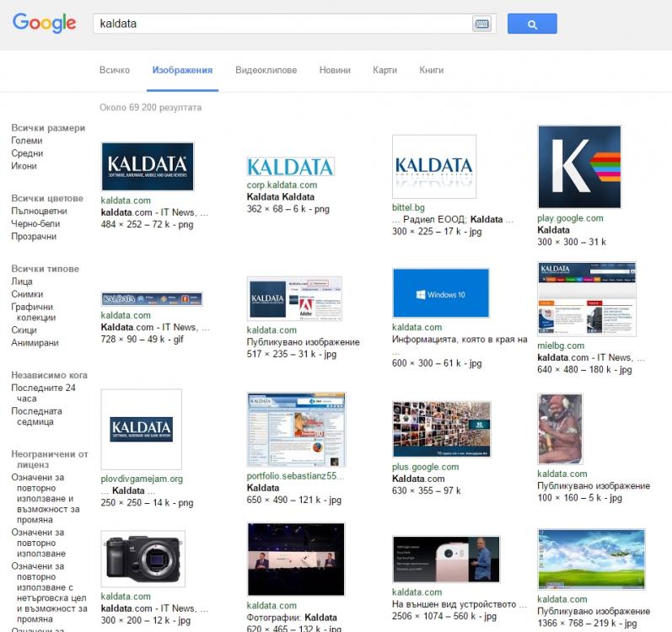Open the Kaldata Adobe screenshot thumbnail
This screenshot has width=672, height=632.
(294, 298)
